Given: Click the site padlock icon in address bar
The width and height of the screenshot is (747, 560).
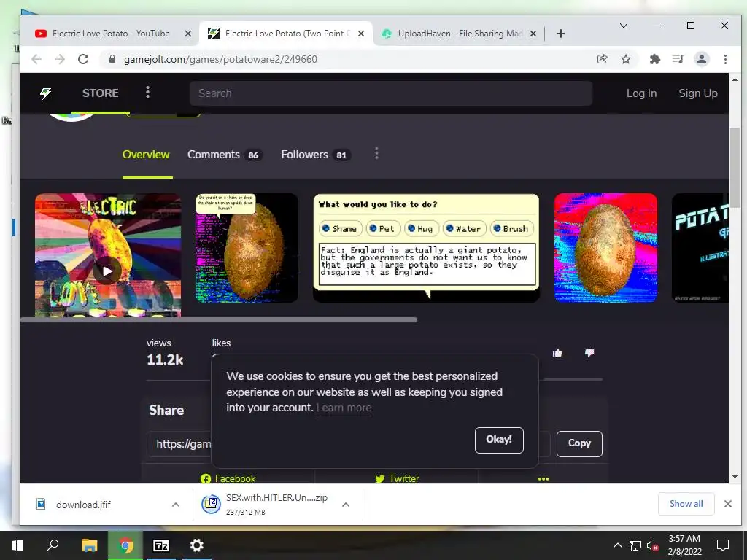Looking at the screenshot, I should (x=112, y=59).
